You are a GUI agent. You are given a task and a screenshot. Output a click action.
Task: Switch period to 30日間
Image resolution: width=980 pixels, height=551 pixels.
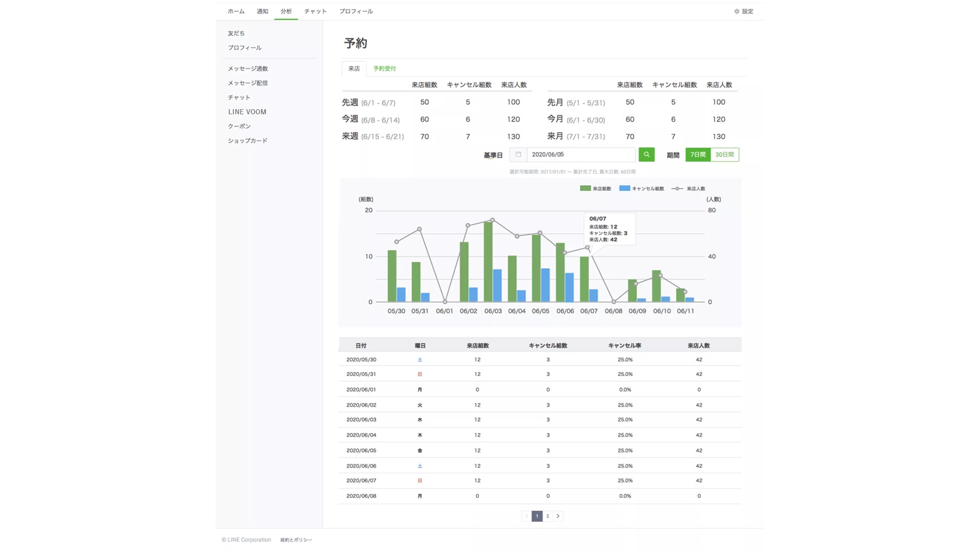click(724, 155)
